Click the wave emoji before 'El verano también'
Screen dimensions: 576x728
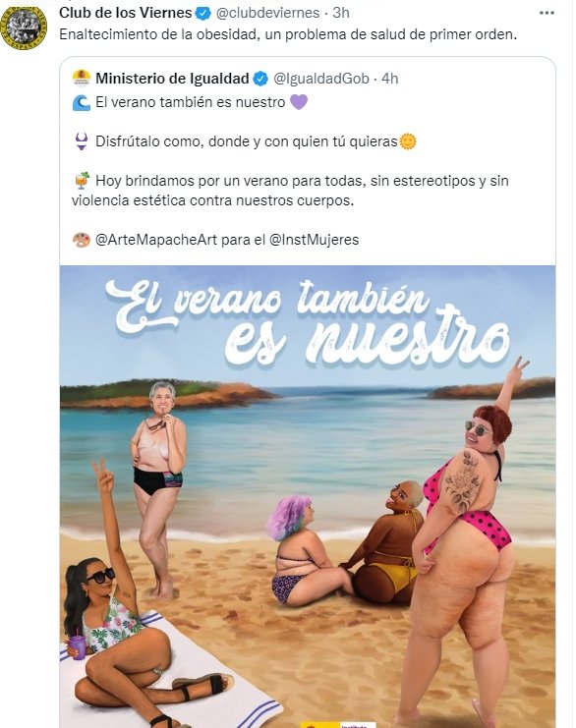tap(82, 102)
